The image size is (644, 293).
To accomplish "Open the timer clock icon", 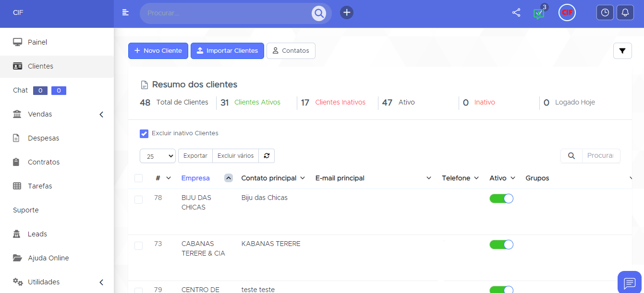I will pyautogui.click(x=605, y=13).
